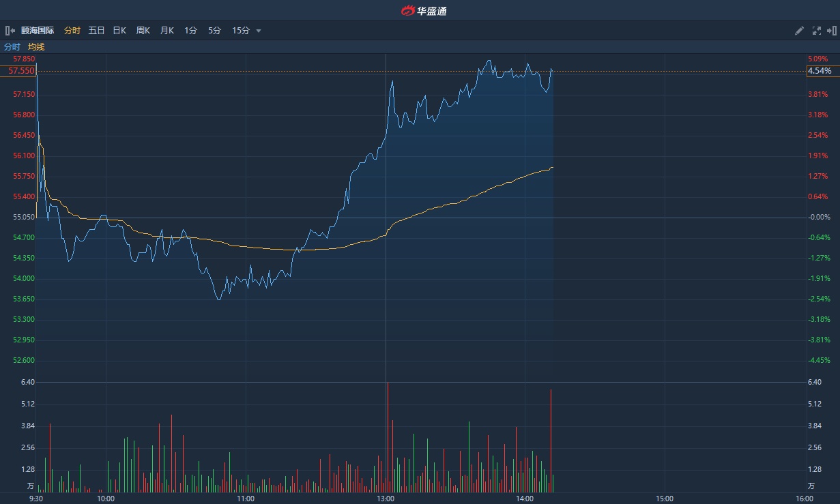Toggle the yellow 均线 average line legend
The height and width of the screenshot is (504, 840).
[x=36, y=47]
